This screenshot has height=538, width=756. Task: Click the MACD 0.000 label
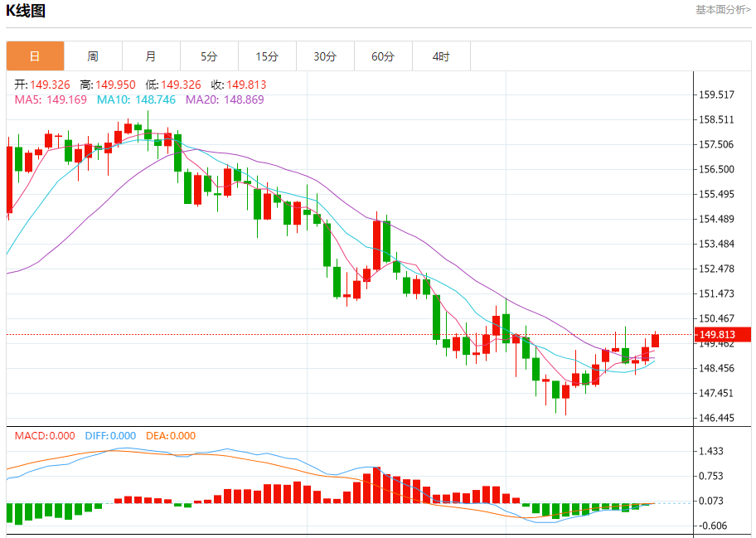[x=45, y=436]
